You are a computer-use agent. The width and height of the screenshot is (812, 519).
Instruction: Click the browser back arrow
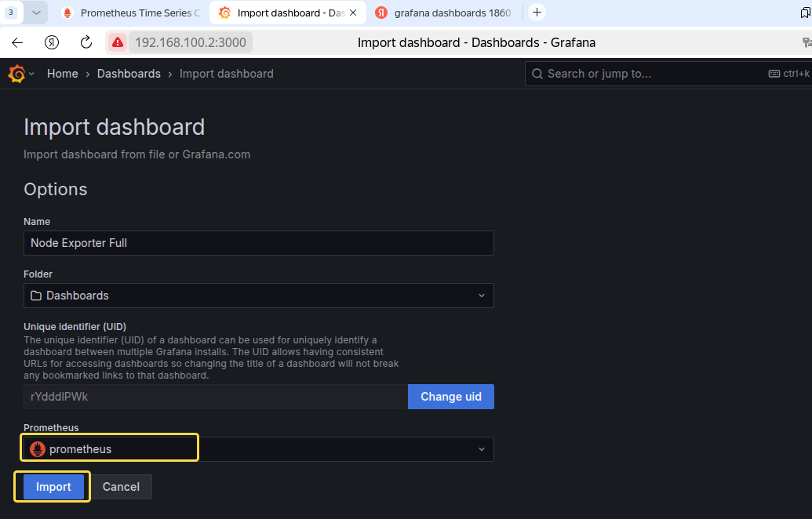[17, 42]
